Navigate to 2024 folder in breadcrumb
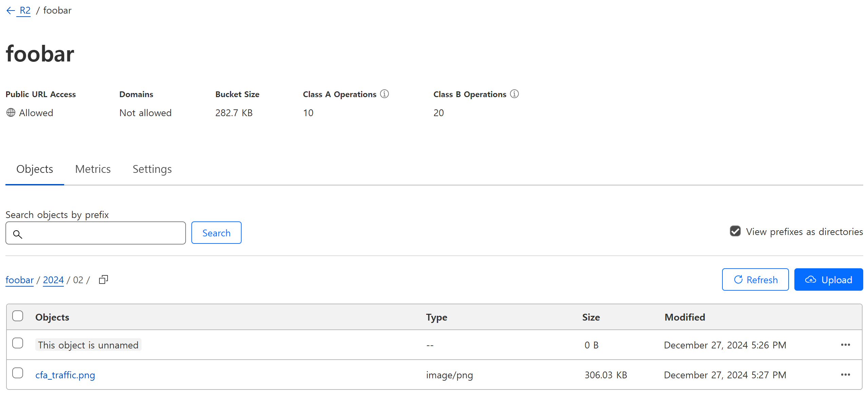Image resolution: width=868 pixels, height=398 pixels. coord(53,280)
